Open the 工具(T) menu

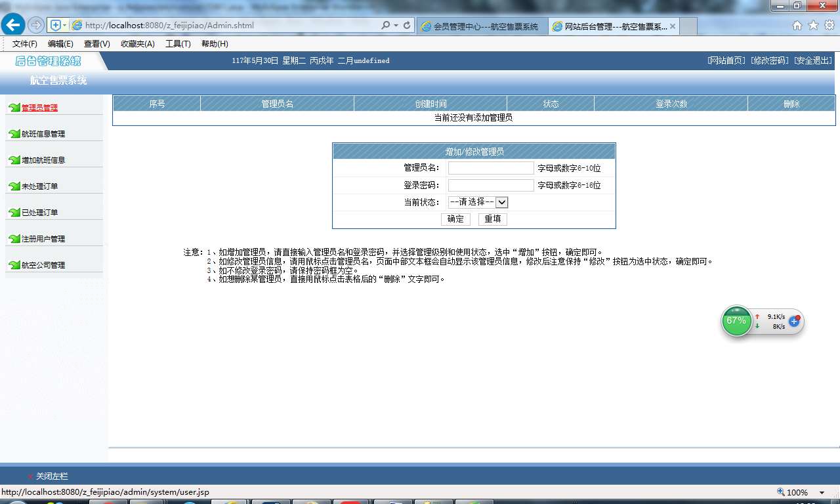pyautogui.click(x=178, y=44)
